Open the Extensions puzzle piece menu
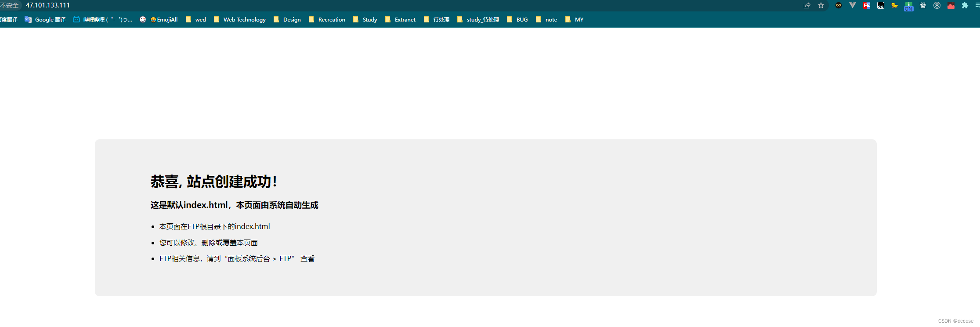Viewport: 980px width, 327px height. tap(965, 5)
